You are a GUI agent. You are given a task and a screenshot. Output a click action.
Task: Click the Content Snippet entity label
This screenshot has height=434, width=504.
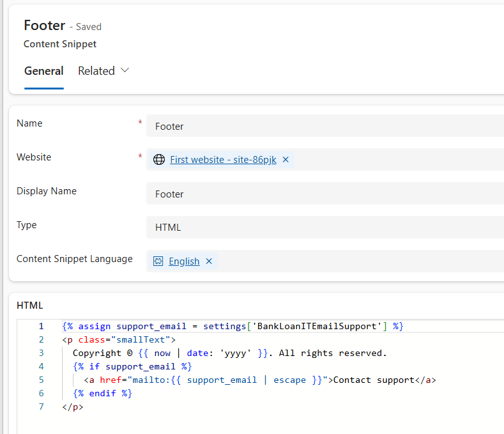[60, 43]
